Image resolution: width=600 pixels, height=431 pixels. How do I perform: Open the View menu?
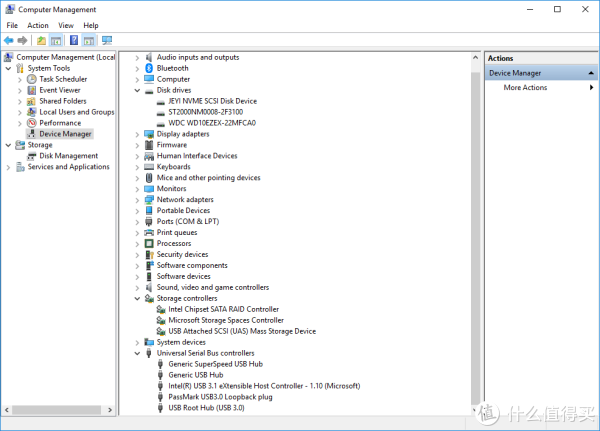(x=66, y=25)
